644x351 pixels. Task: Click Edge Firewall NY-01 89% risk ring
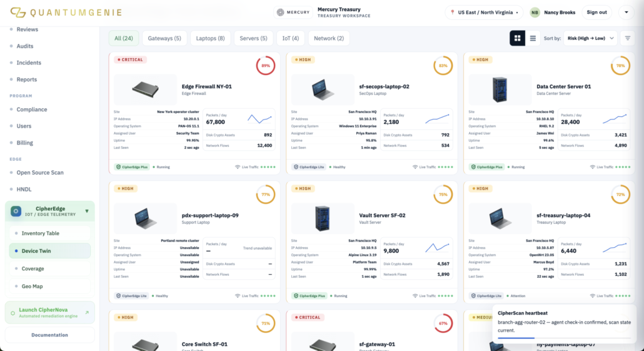[x=266, y=65]
